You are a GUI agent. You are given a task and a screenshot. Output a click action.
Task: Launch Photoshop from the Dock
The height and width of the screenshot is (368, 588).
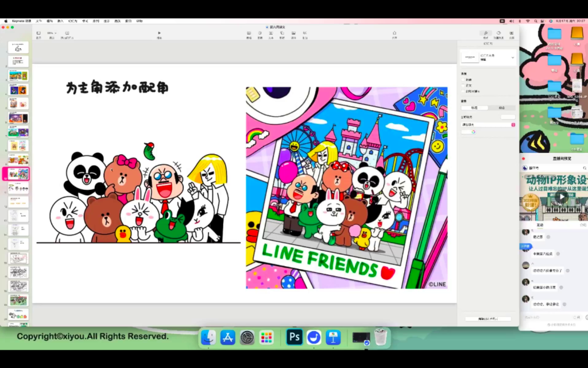coord(295,337)
